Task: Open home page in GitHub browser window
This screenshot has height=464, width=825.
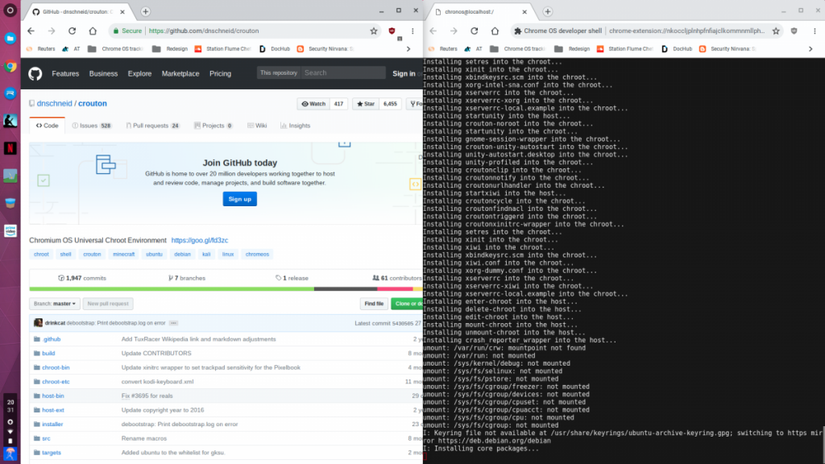Action: pyautogui.click(x=93, y=31)
